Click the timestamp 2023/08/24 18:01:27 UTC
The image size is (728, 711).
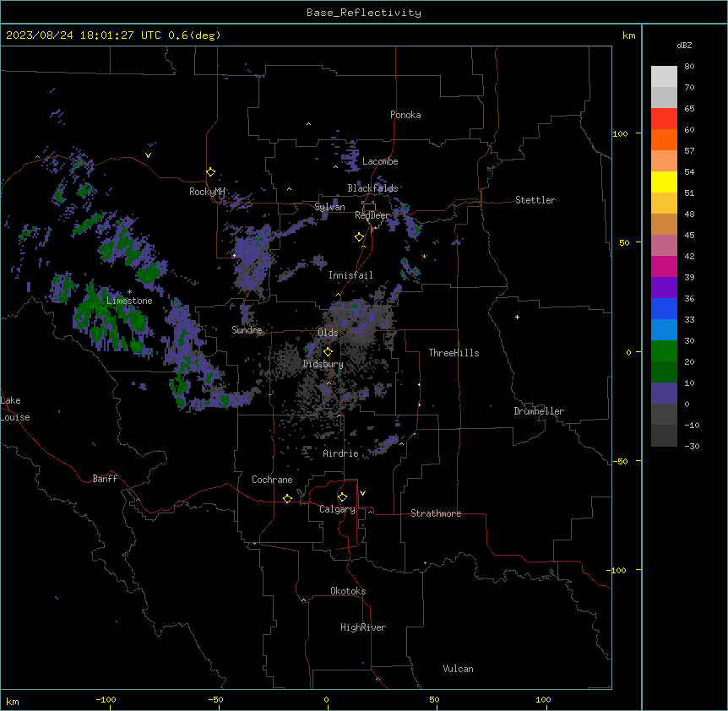[x=84, y=35]
